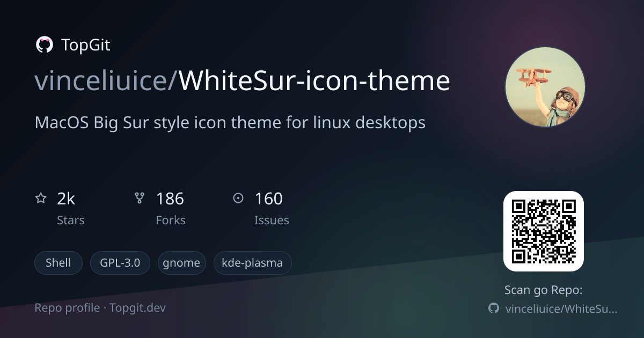This screenshot has width=644, height=338.
Task: Click the Stars star icon
Action: [x=41, y=199]
